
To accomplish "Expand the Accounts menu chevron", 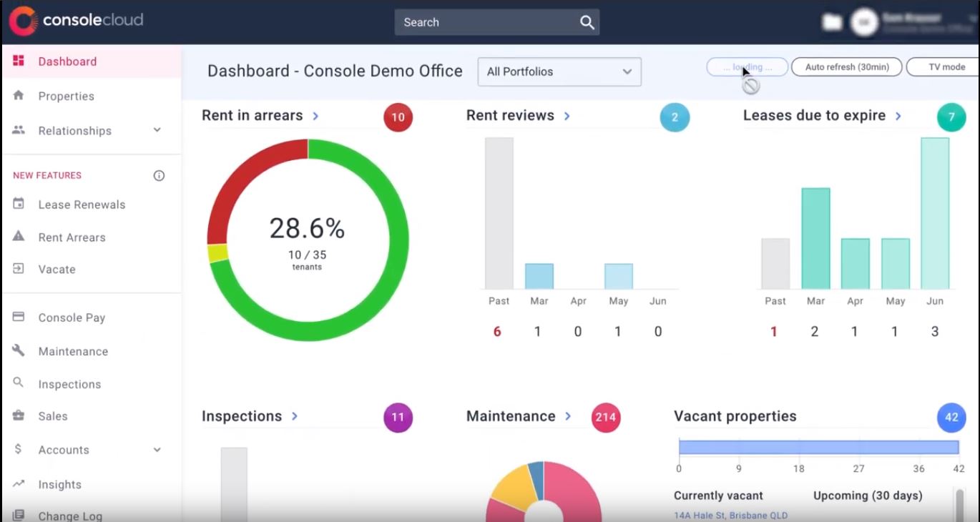I will [157, 450].
